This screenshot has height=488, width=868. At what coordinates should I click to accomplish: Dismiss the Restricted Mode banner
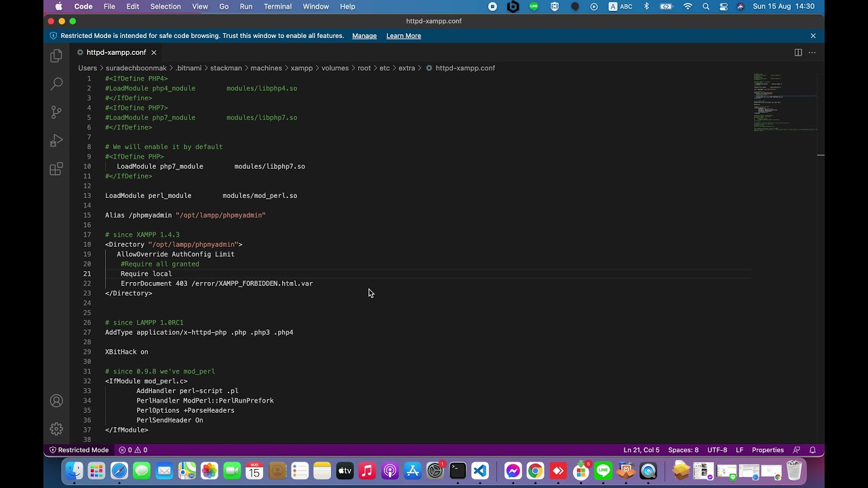point(813,35)
